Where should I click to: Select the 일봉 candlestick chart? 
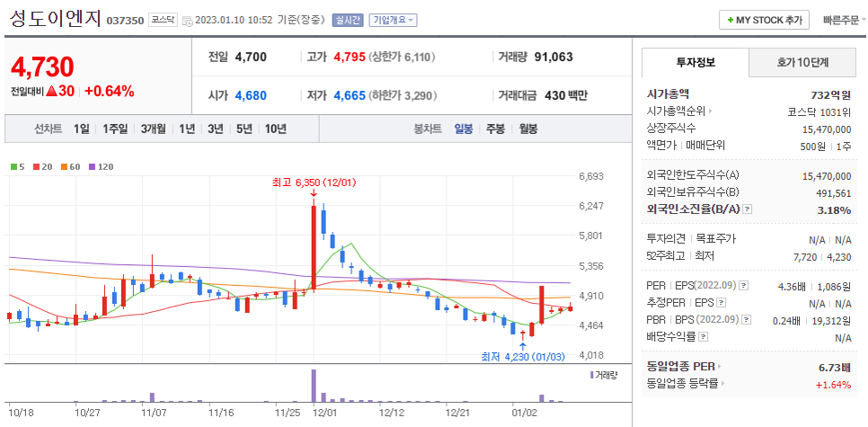click(x=464, y=129)
